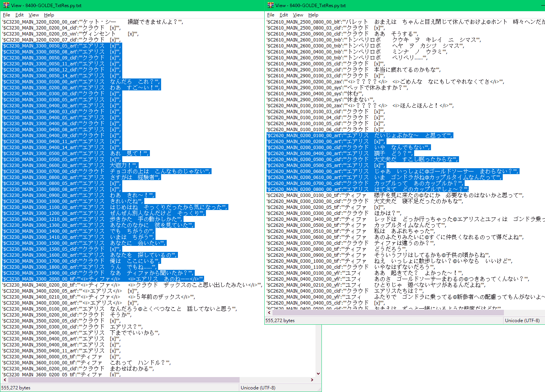Click the line '$C3230_MAIN_3500_0100_00_art'
Viewport: 545px width, 392px height.
(x=120, y=309)
